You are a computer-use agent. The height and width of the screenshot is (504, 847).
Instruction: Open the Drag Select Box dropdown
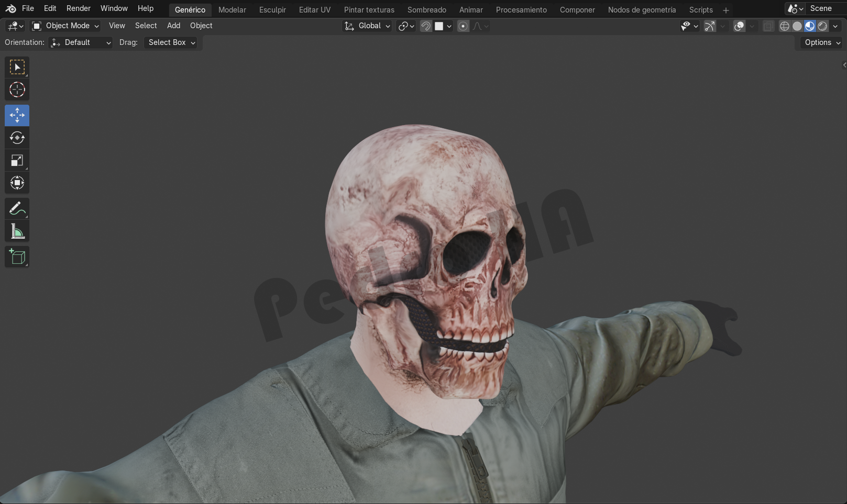(171, 42)
